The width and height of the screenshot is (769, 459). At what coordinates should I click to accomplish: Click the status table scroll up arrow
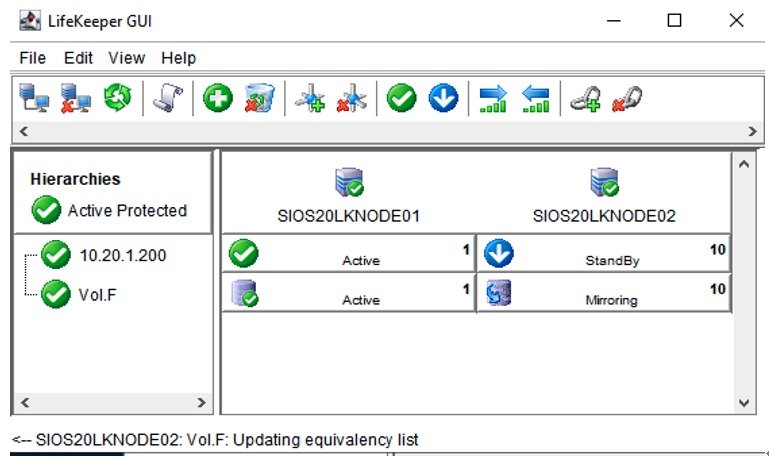(x=744, y=164)
